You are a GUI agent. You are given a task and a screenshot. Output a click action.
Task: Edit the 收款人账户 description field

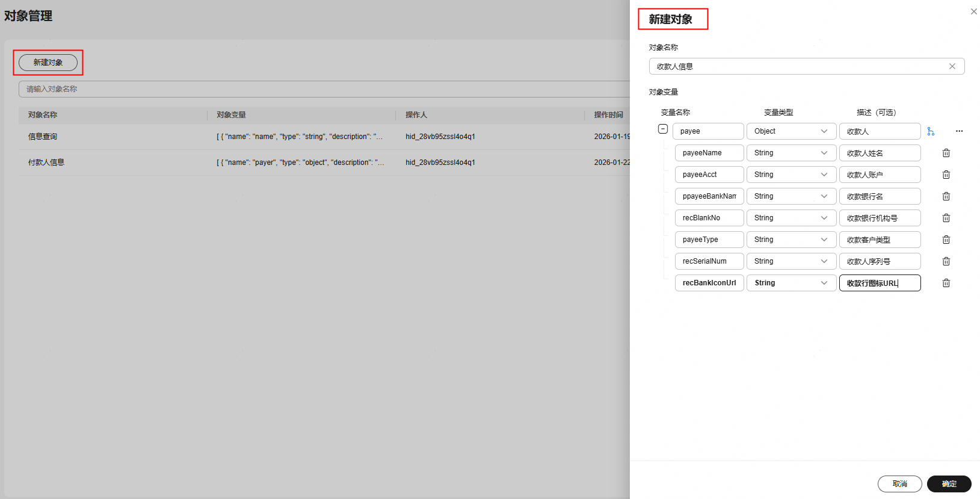(x=880, y=175)
